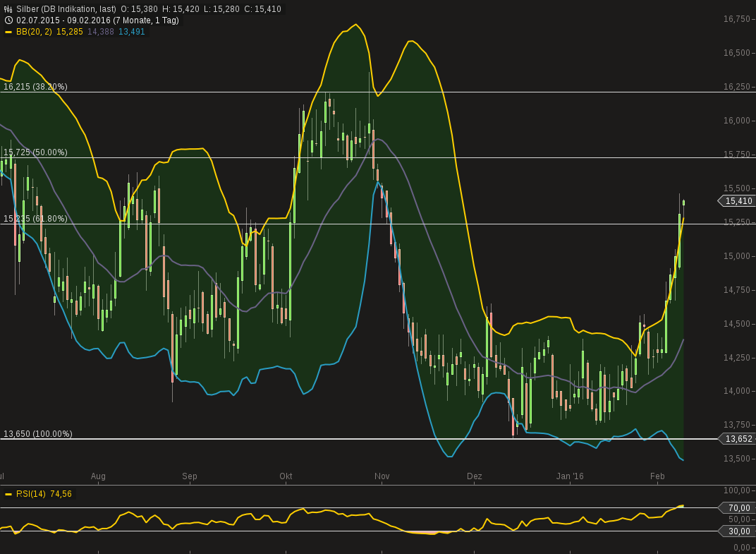756x554 pixels.
Task: Click the Nov label on the time axis
Action: (382, 476)
